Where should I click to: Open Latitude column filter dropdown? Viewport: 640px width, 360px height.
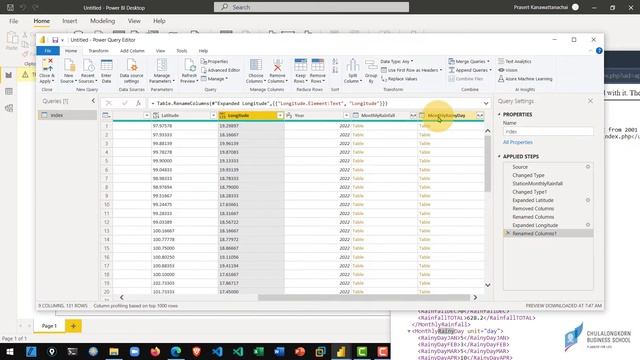point(213,116)
